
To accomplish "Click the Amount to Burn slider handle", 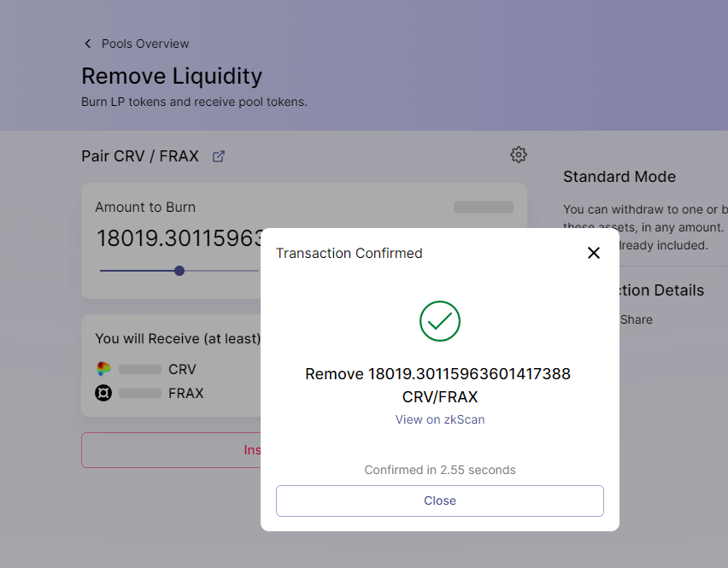I will [x=179, y=271].
